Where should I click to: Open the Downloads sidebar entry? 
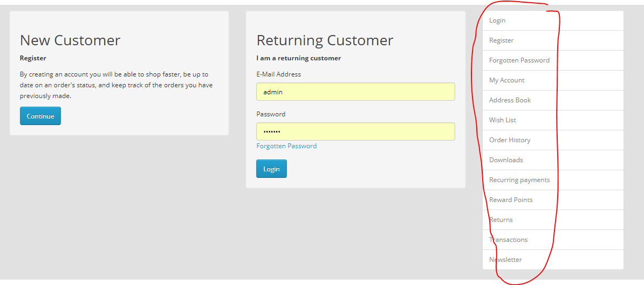pyautogui.click(x=553, y=160)
